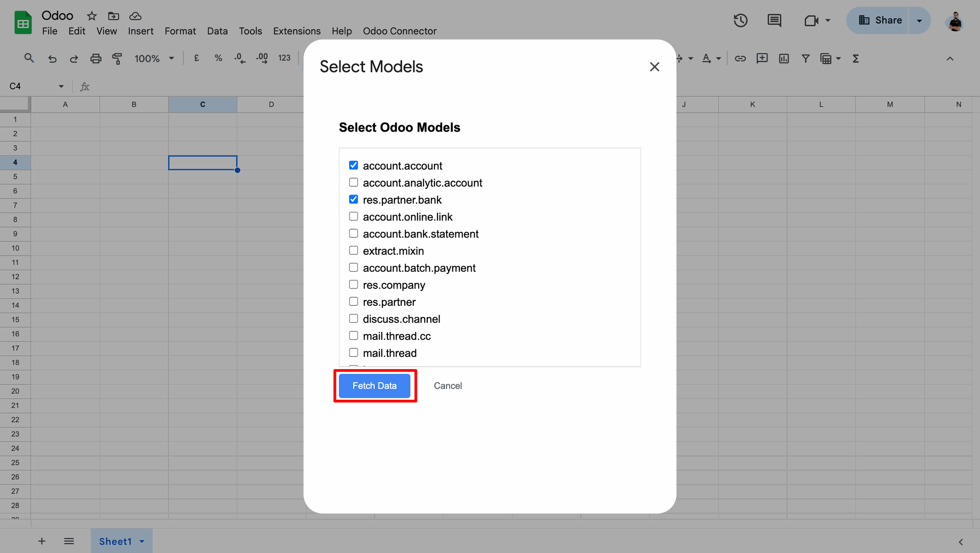The image size is (980, 553).
Task: Click the insert link icon
Action: 740,59
